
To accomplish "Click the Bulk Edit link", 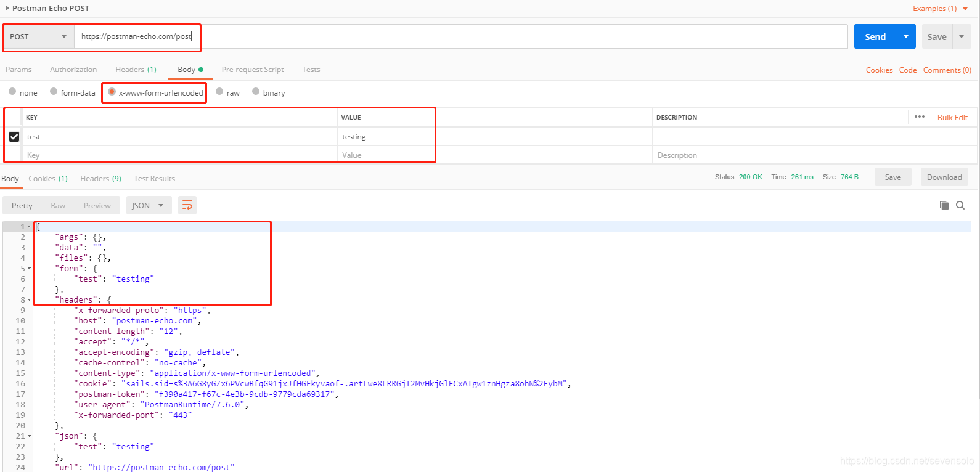I will coord(952,117).
